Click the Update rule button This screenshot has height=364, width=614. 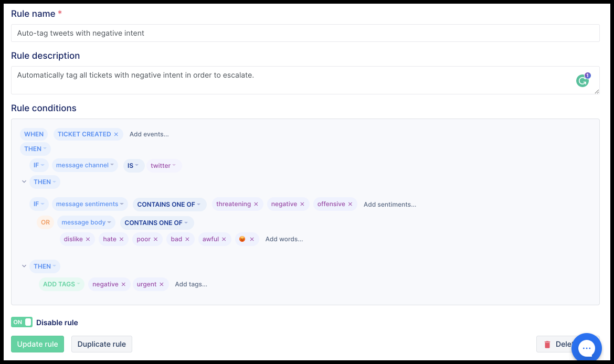38,344
